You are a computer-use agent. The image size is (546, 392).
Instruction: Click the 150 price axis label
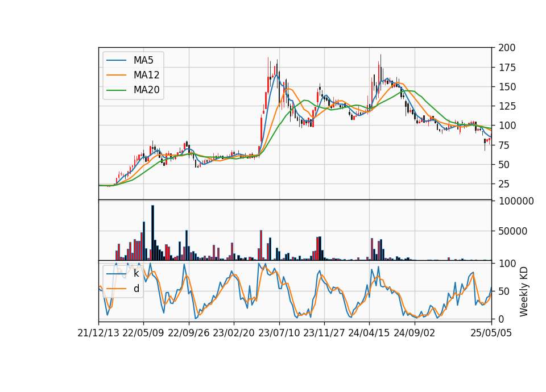[x=507, y=87]
